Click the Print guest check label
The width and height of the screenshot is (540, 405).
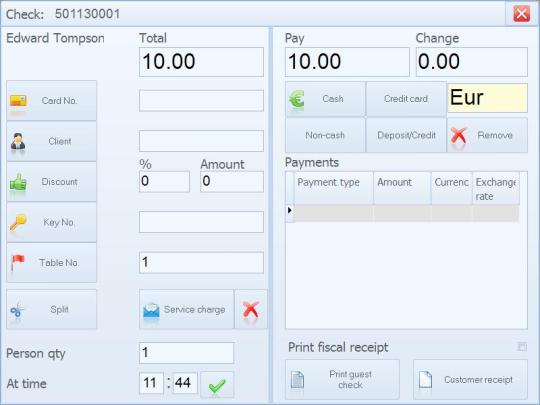coord(350,380)
